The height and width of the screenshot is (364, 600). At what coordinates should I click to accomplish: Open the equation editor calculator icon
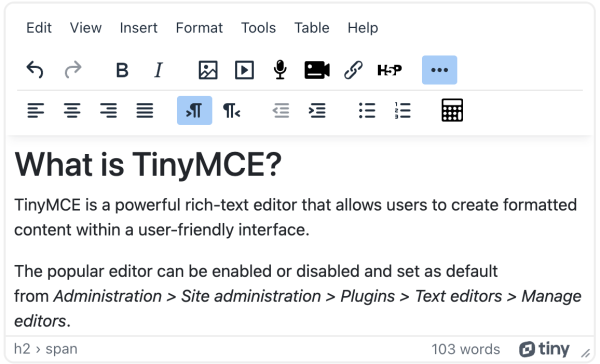coord(452,110)
